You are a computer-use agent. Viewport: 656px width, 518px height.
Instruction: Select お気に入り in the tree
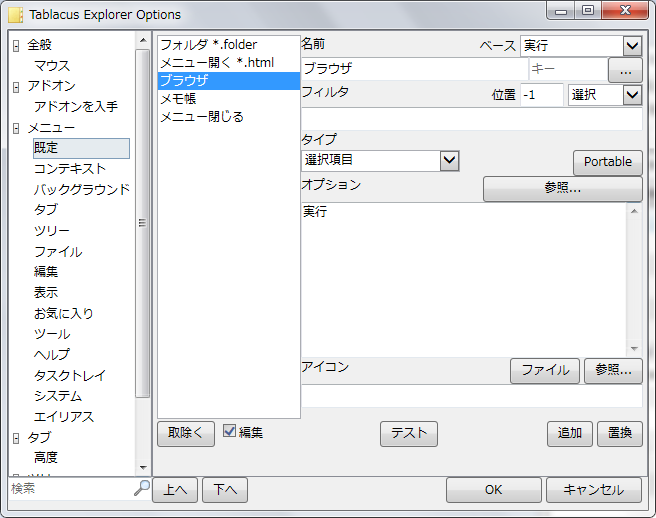[x=64, y=313]
